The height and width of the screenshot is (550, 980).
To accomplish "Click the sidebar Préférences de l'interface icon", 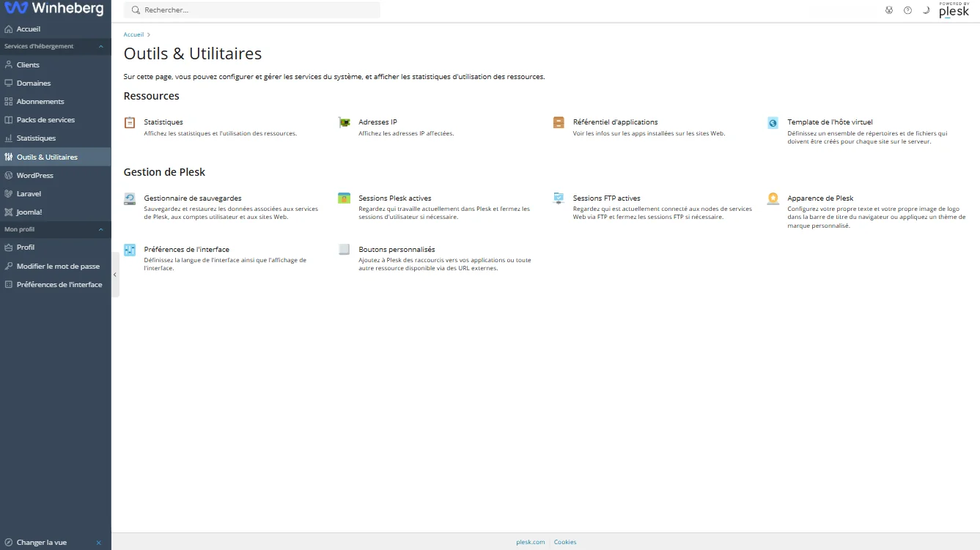I will coord(9,285).
